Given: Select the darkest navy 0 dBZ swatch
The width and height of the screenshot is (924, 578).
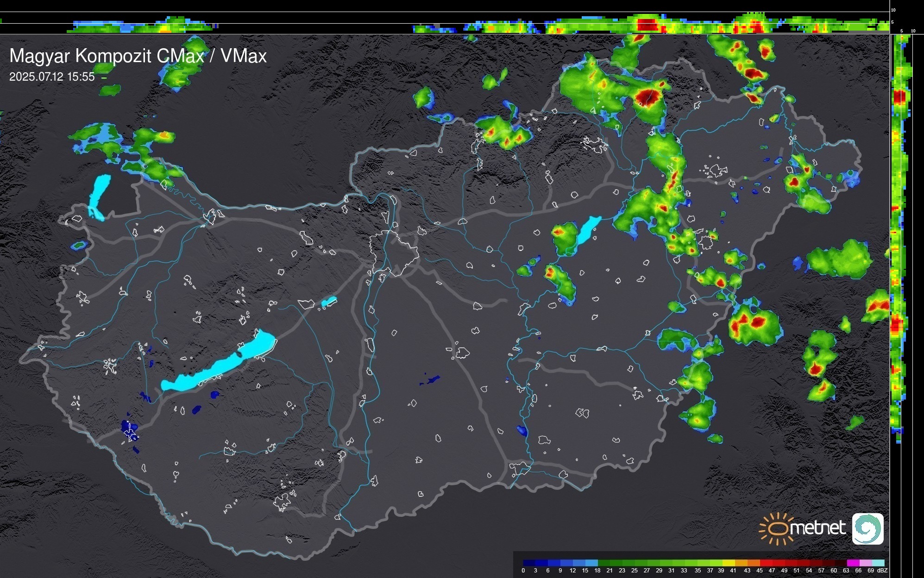Looking at the screenshot, I should click(529, 563).
